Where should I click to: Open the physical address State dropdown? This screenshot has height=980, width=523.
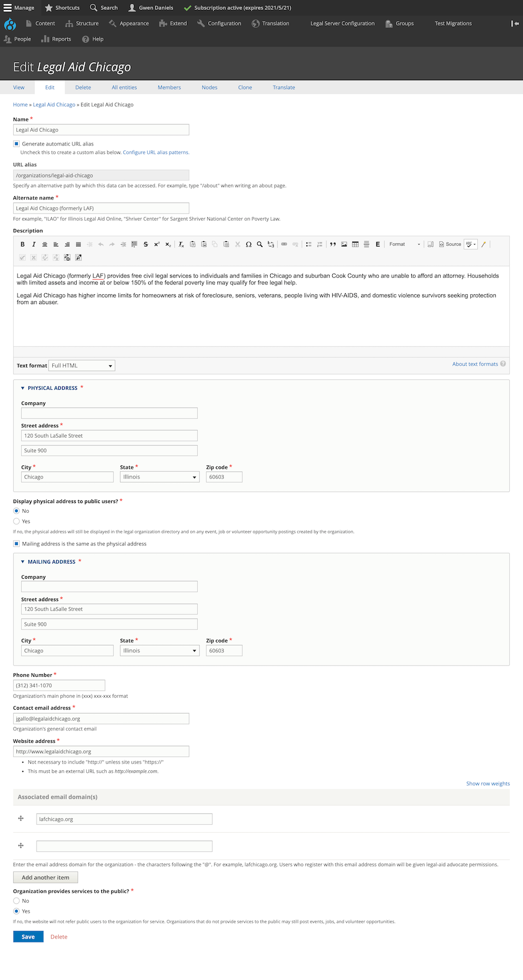[x=160, y=477]
